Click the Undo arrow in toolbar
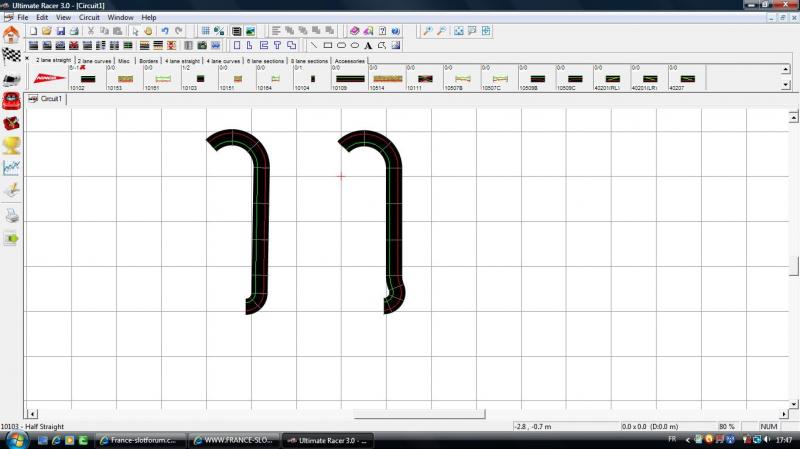 click(165, 31)
